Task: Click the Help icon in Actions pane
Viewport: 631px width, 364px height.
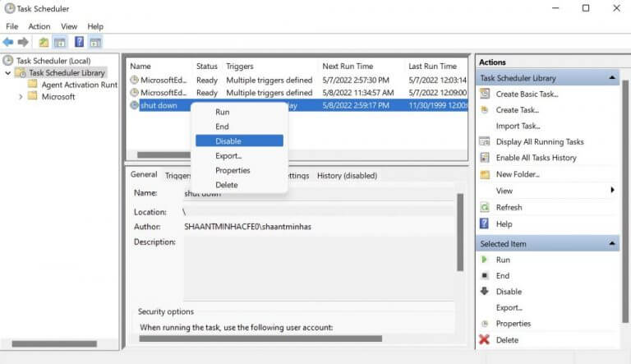Action: pos(485,223)
